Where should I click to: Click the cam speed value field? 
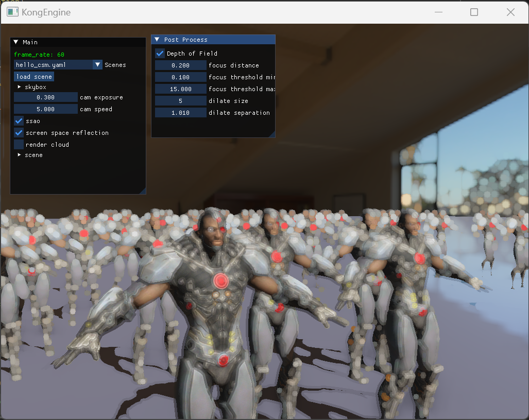45,109
